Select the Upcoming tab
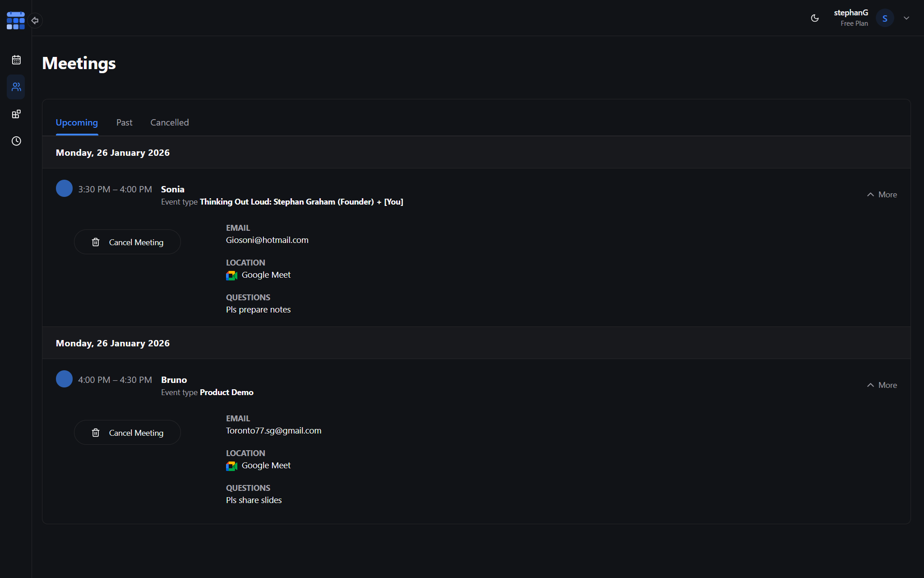 [77, 122]
